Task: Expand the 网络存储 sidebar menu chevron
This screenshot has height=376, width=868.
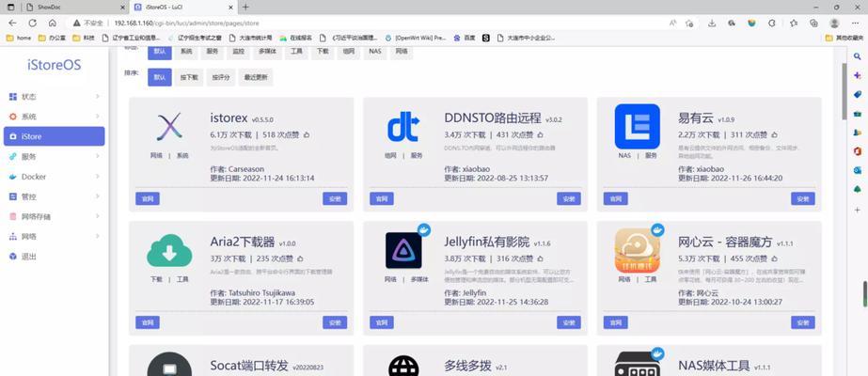Action: click(98, 216)
